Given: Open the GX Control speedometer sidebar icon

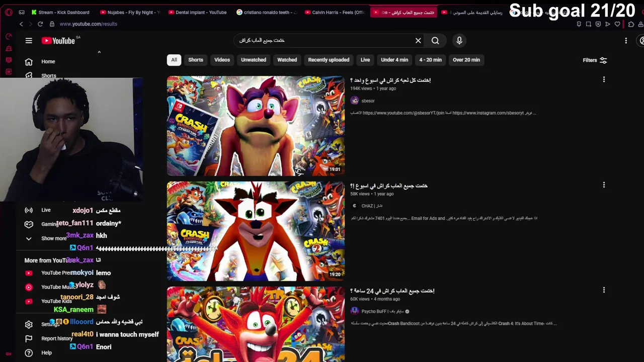Looking at the screenshot, I should pyautogui.click(x=9, y=37).
